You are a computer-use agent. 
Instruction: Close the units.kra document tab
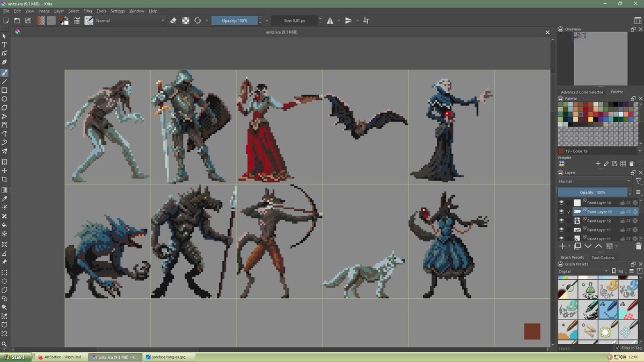pos(548,32)
